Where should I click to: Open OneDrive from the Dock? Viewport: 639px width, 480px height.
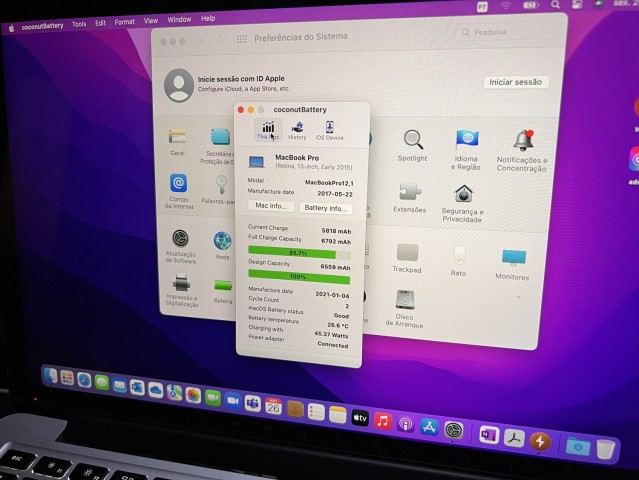coord(156,390)
